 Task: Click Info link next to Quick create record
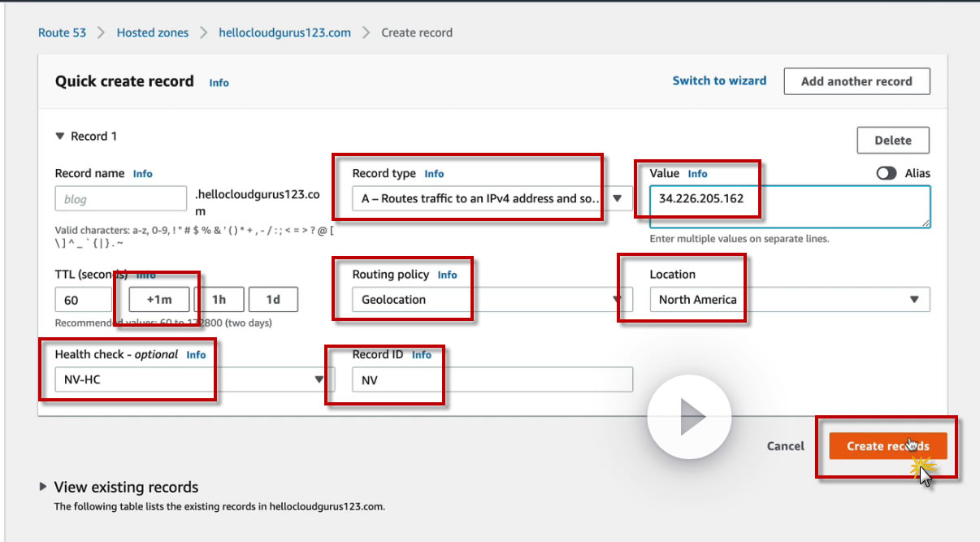pyautogui.click(x=219, y=83)
